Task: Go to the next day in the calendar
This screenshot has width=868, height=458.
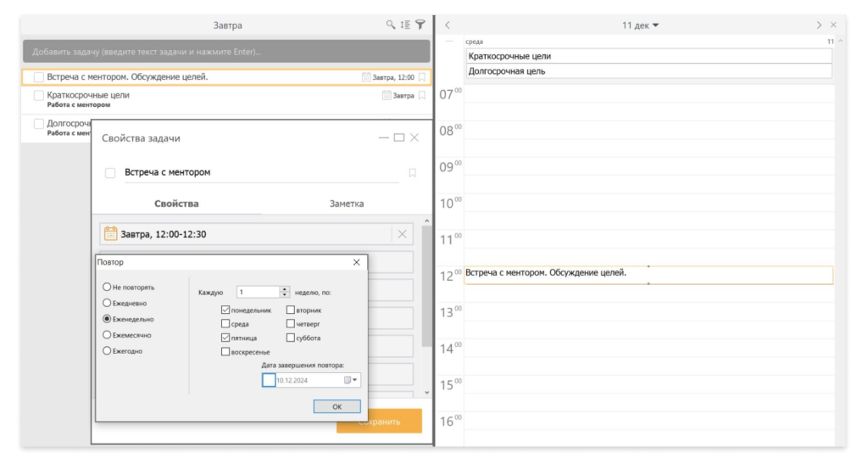Action: click(819, 25)
